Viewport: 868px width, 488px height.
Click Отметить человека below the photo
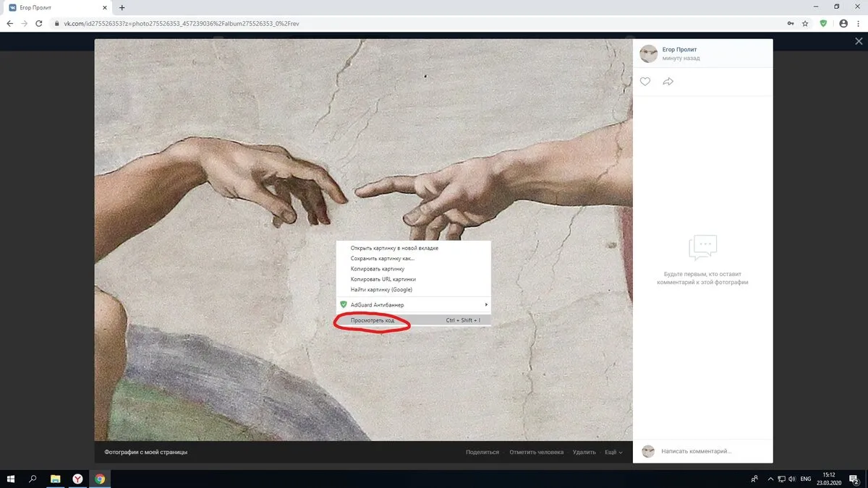pyautogui.click(x=536, y=452)
